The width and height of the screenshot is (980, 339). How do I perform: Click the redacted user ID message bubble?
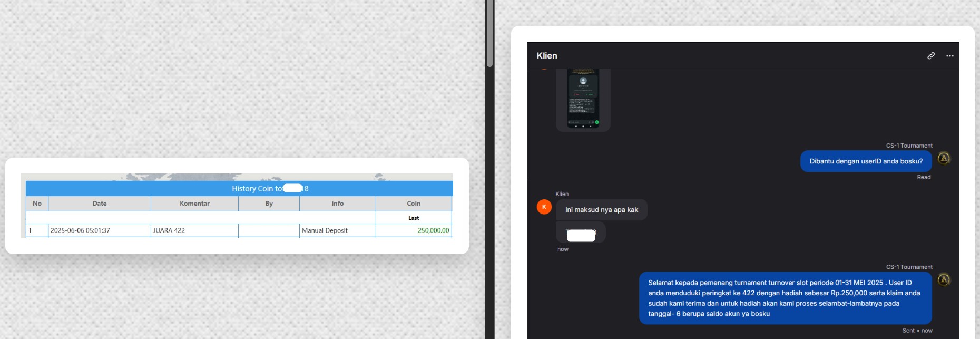point(581,233)
